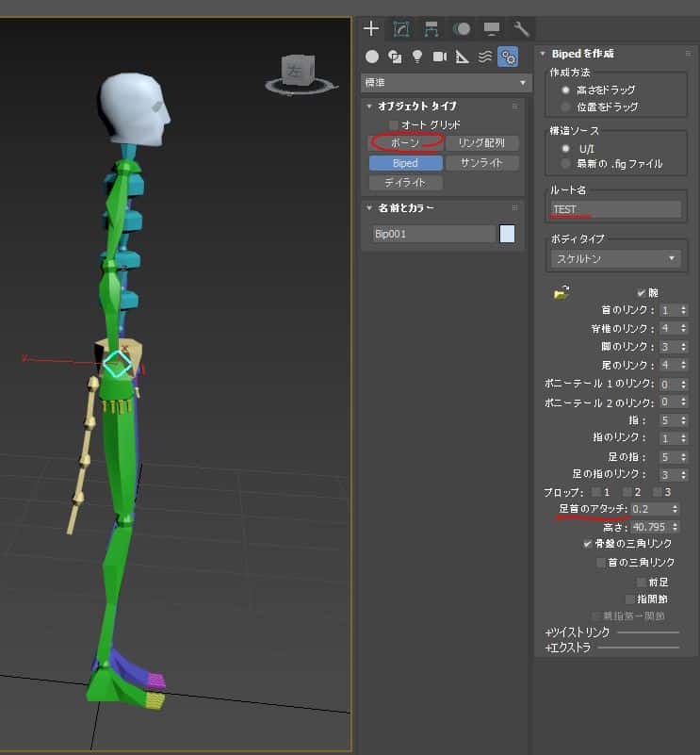Select the Lights bulb category icon
This screenshot has width=700, height=755.
tap(417, 57)
